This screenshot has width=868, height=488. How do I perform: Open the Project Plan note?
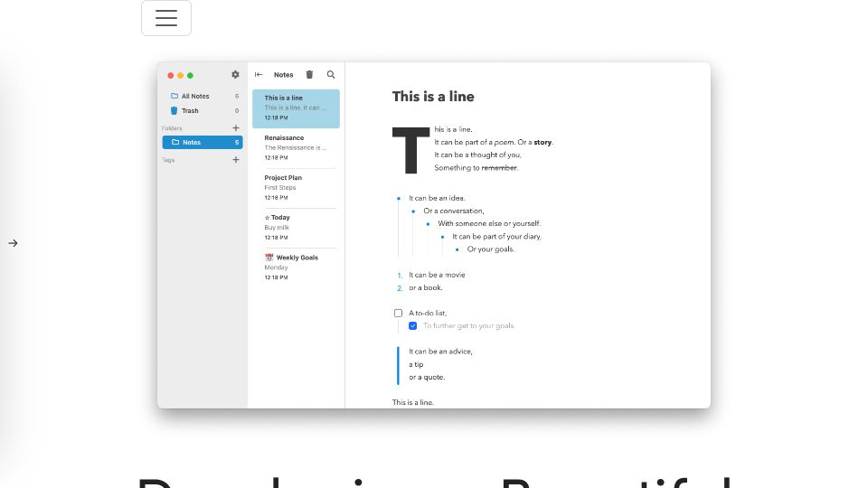tap(297, 188)
